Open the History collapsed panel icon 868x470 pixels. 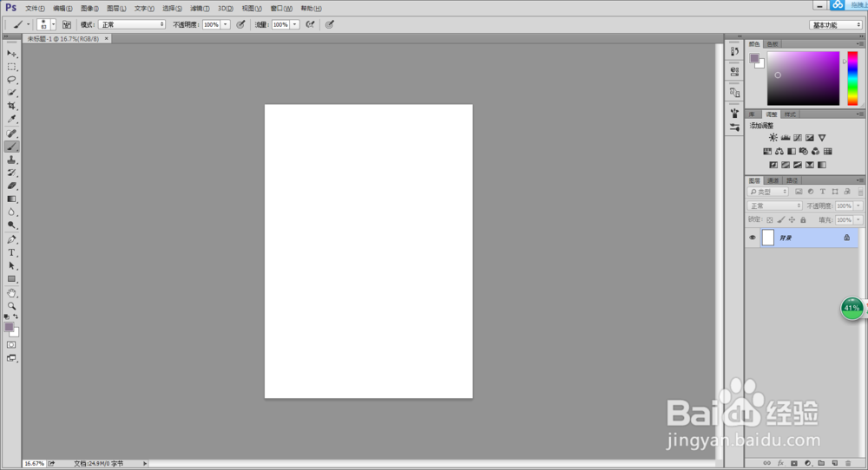(x=734, y=51)
